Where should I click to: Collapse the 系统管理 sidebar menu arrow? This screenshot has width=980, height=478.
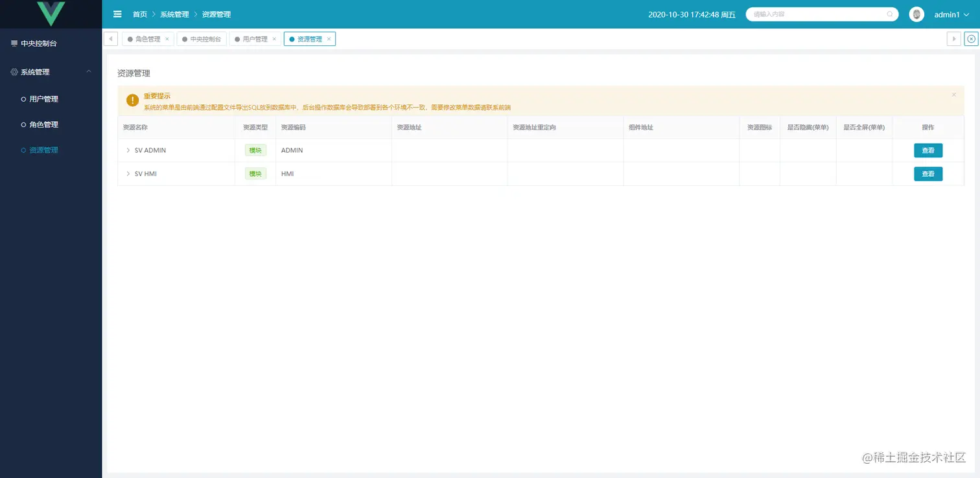(x=89, y=72)
